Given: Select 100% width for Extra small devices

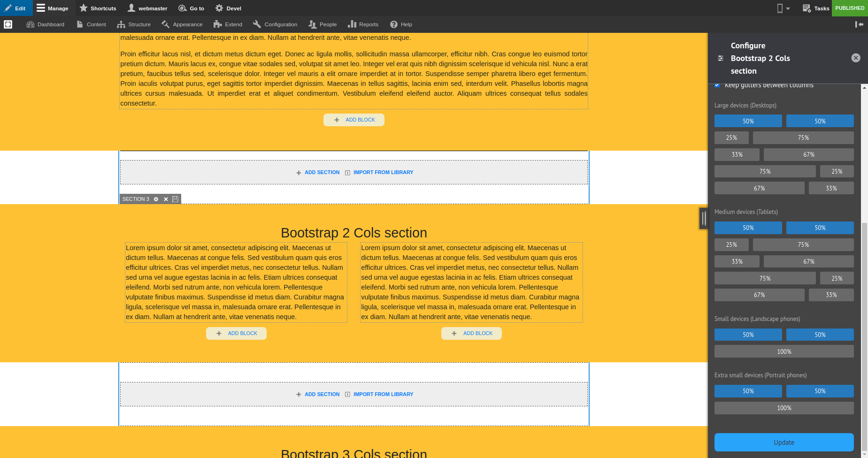Looking at the screenshot, I should (x=784, y=408).
